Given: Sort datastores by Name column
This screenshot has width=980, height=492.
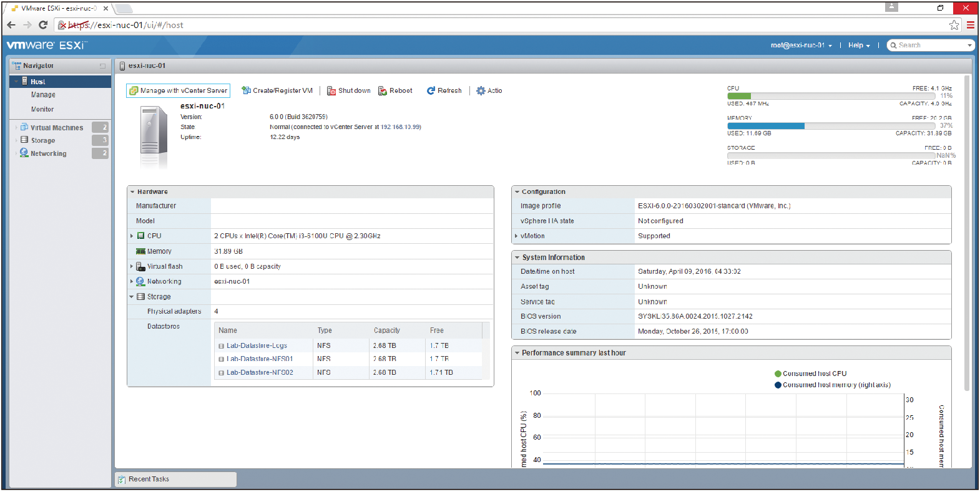Looking at the screenshot, I should [228, 330].
